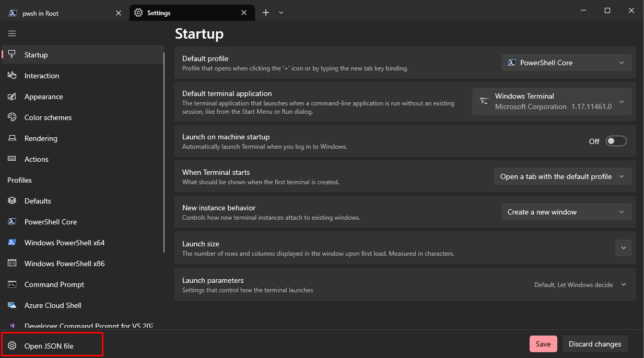Select the Developer Command Prompt for VS profile
Image resolution: width=644 pixels, height=358 pixels.
tap(83, 325)
